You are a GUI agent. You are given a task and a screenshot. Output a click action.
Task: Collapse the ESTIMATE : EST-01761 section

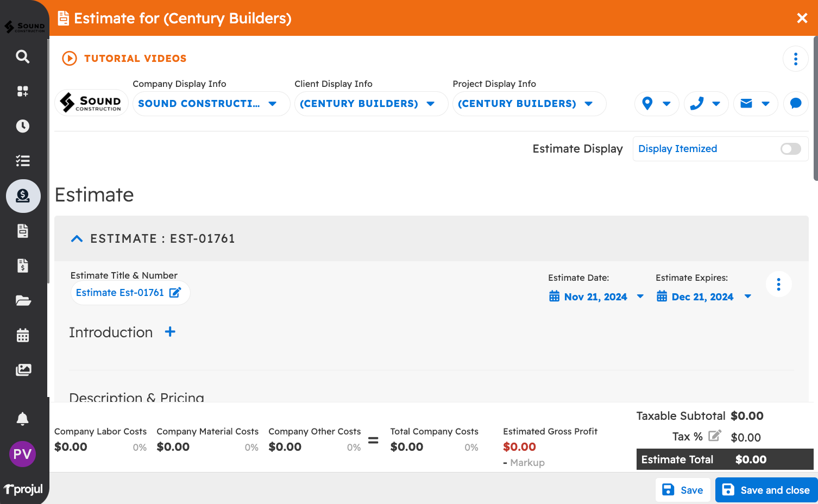coord(77,238)
